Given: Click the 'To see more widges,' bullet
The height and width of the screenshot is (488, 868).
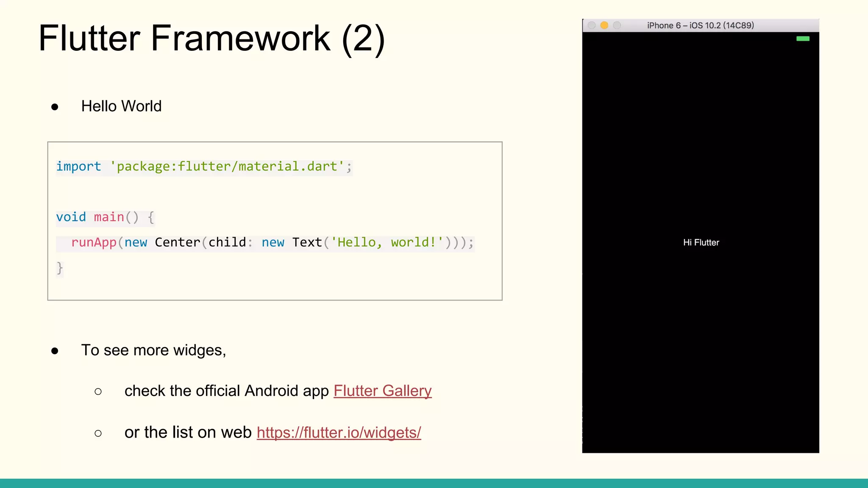Looking at the screenshot, I should pyautogui.click(x=153, y=350).
